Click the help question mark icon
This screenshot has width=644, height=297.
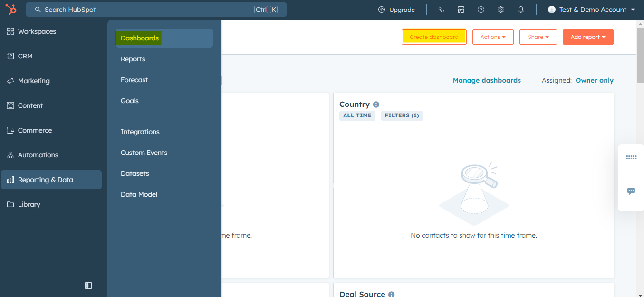(481, 9)
